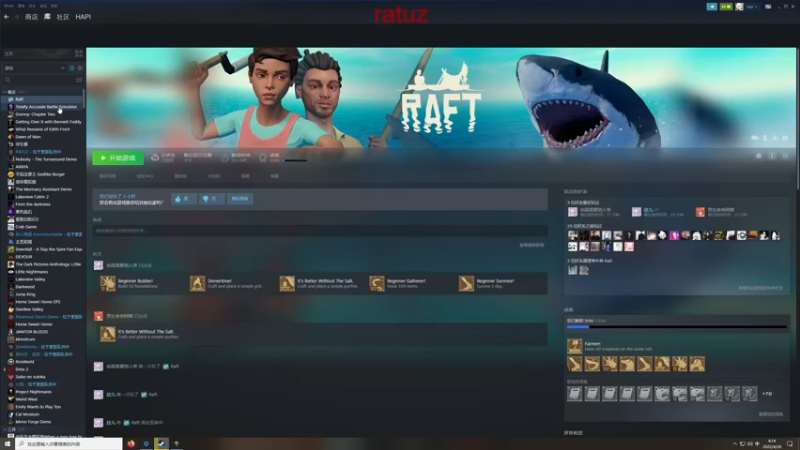Click the activity post text field

(x=320, y=231)
